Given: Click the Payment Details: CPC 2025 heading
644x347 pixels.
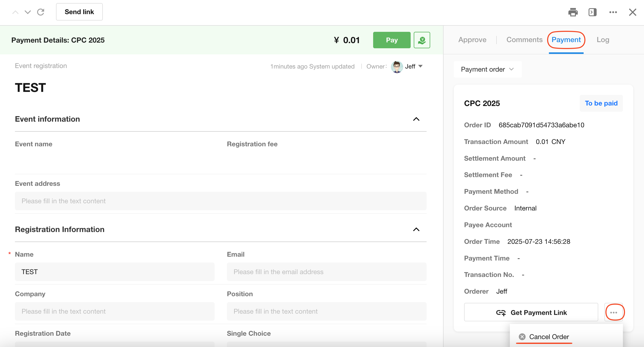Looking at the screenshot, I should (58, 40).
